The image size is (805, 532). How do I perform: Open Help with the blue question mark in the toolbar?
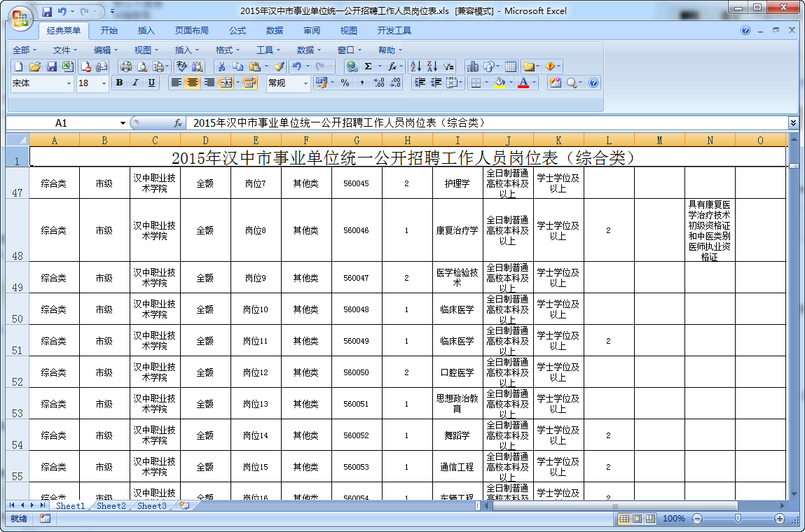click(593, 83)
